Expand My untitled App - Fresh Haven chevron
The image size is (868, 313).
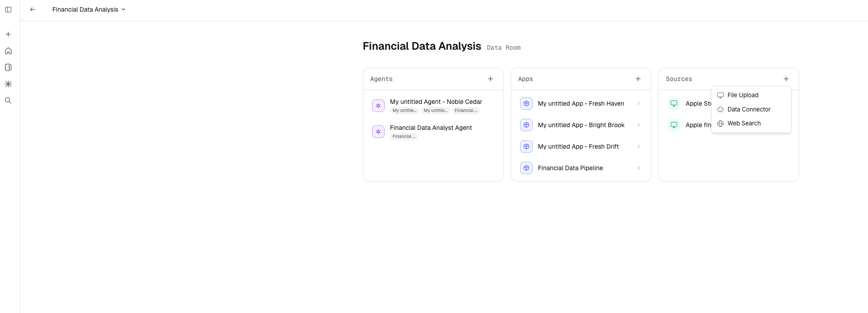point(639,103)
